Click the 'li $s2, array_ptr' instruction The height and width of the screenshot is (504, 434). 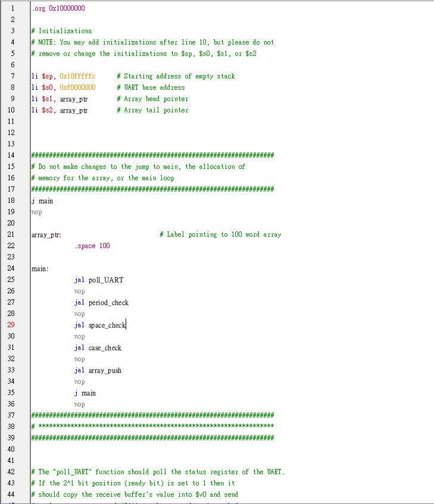[x=60, y=110]
